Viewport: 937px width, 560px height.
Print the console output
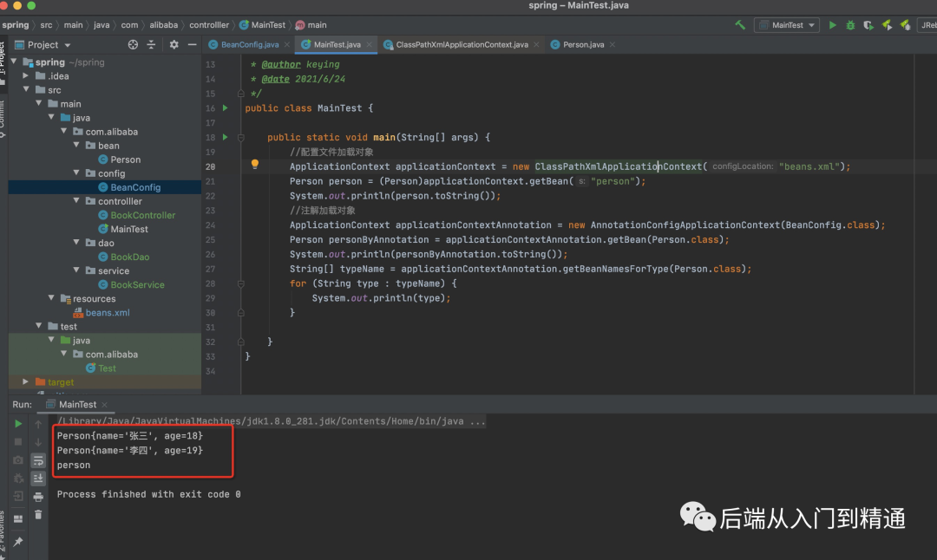click(38, 497)
